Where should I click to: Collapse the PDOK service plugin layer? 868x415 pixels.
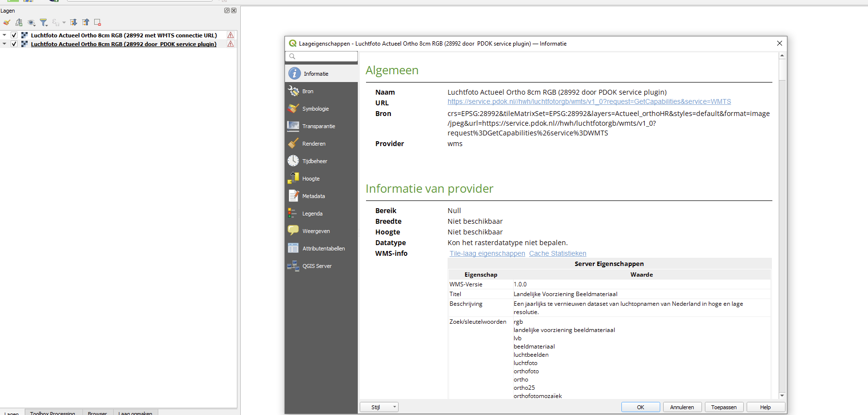pyautogui.click(x=4, y=44)
